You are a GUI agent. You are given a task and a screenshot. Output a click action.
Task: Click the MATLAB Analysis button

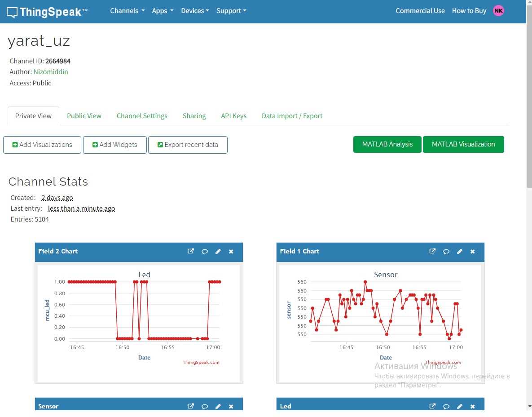pyautogui.click(x=387, y=144)
